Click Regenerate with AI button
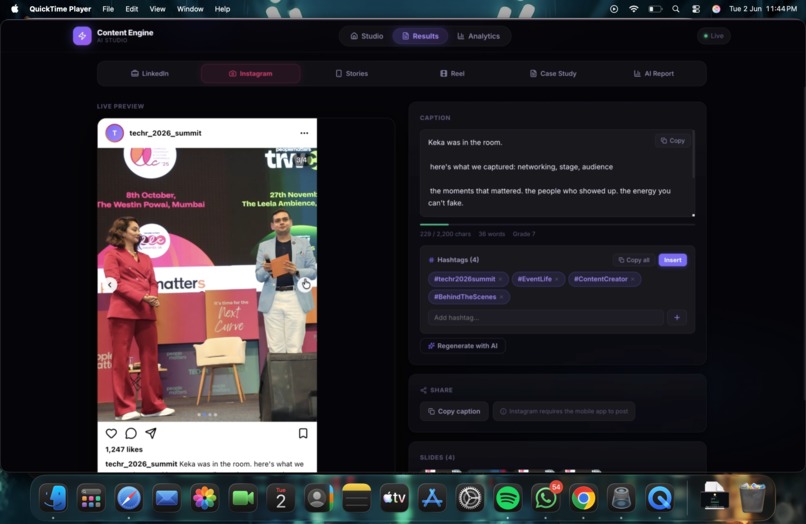 463,346
